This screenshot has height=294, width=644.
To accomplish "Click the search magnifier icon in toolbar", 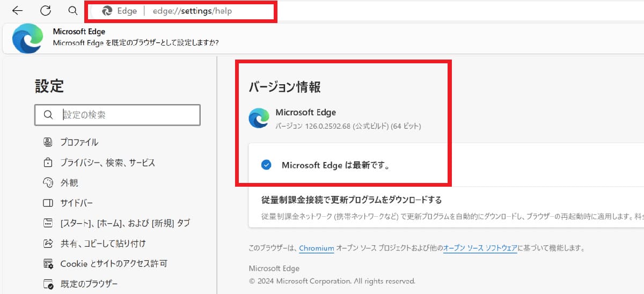I will click(x=73, y=10).
